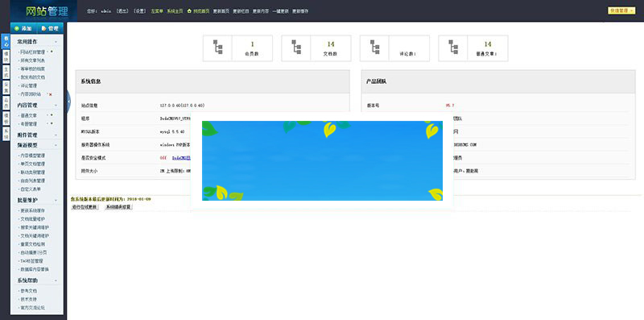Open 所有档案列表 in sidebar

32,60
